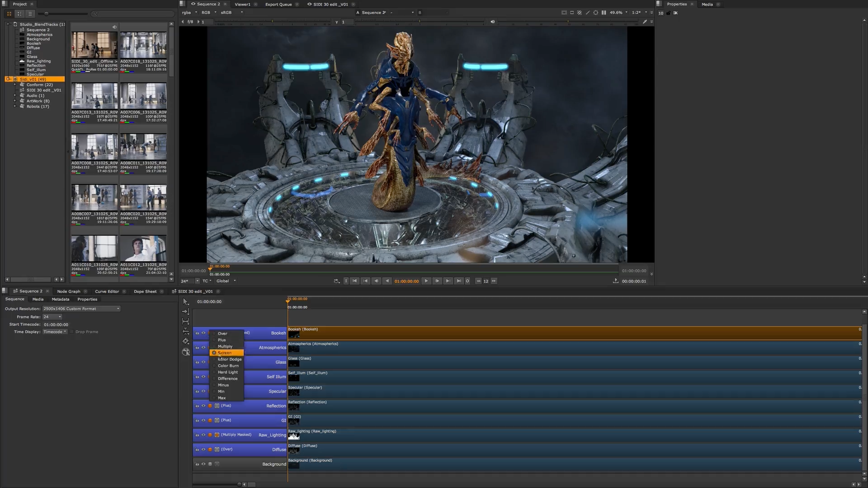This screenshot has height=488, width=868.
Task: Hide the Specular track with its eye toggle
Action: tap(203, 391)
